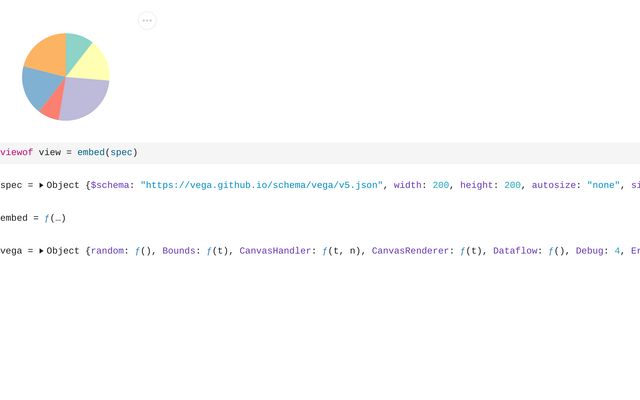
Task: Click the CanvasRenderer property in vega
Action: pyautogui.click(x=413, y=251)
